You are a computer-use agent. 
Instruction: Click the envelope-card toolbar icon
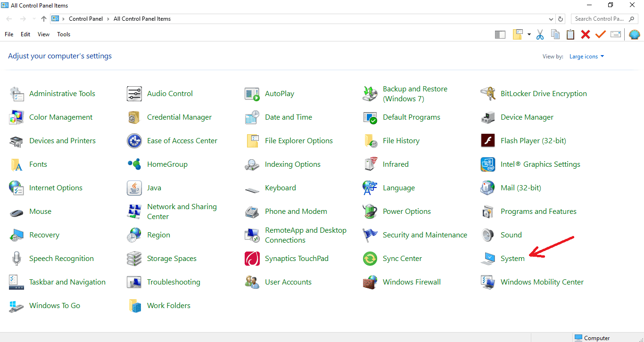[x=615, y=34]
